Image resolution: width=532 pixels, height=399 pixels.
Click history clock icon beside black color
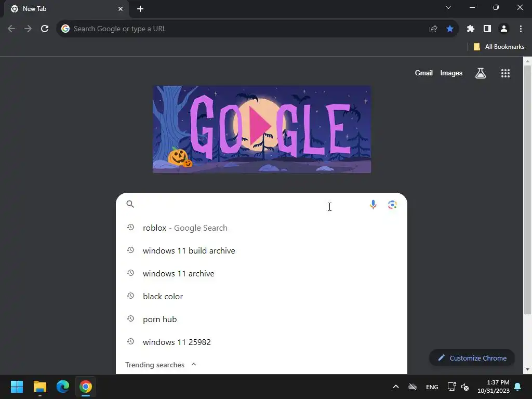[130, 296]
